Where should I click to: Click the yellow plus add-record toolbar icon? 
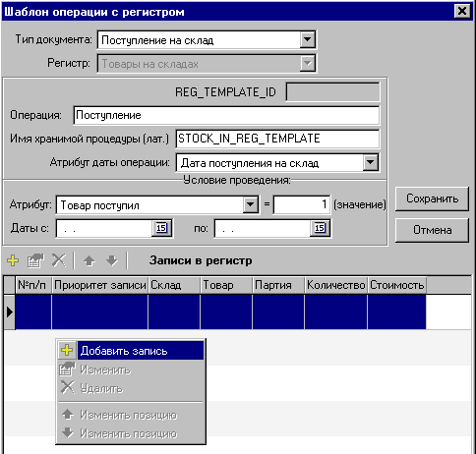click(13, 260)
